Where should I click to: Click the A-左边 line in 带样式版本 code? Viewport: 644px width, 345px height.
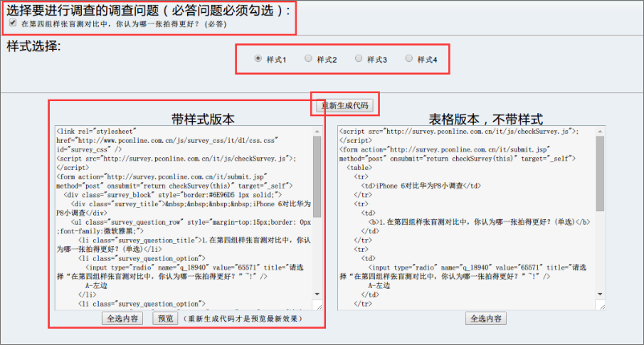pos(96,286)
